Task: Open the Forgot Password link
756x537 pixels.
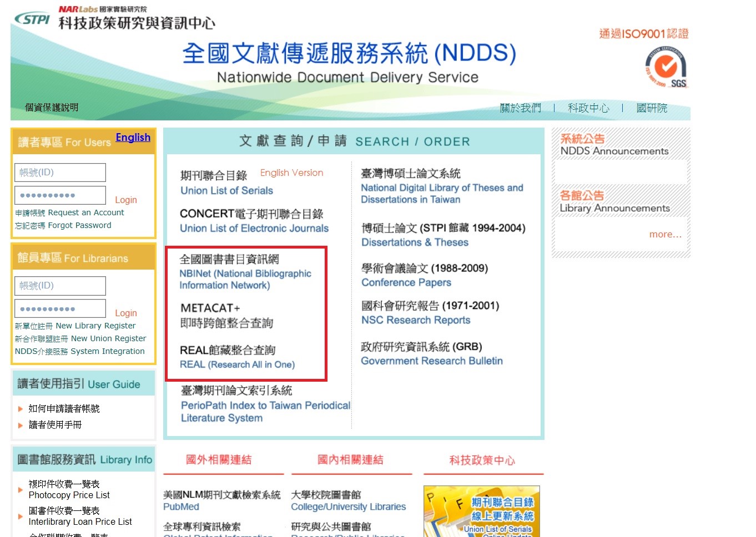Action: (63, 225)
